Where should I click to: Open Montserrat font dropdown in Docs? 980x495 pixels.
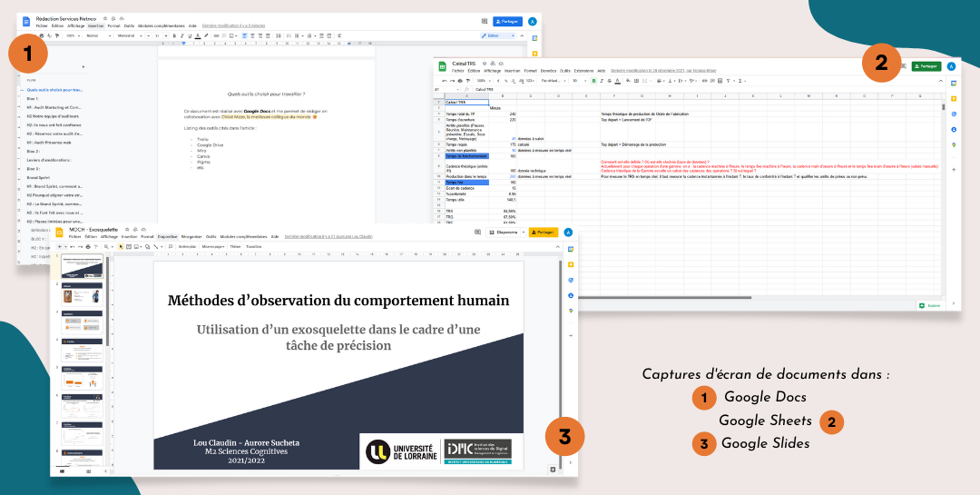(130, 35)
